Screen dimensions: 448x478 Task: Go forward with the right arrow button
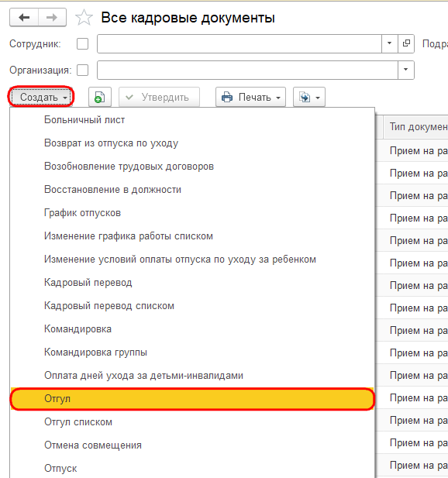click(x=52, y=18)
